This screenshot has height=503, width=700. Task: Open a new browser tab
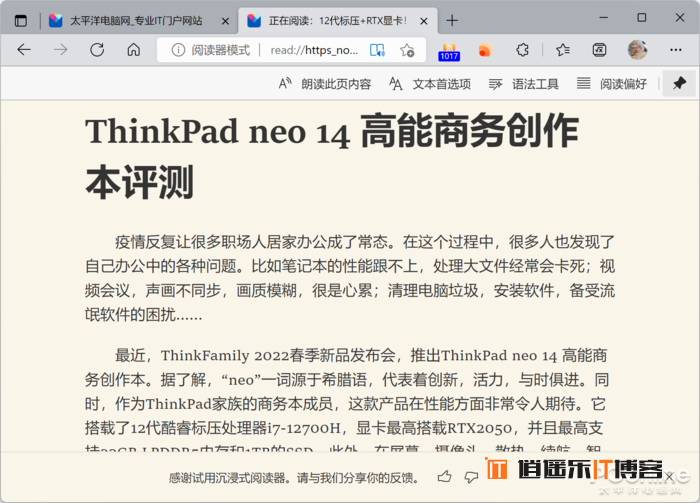pos(452,21)
